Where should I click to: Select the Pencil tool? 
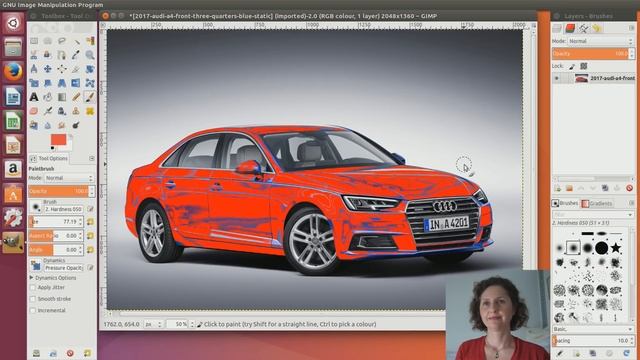[x=76, y=97]
